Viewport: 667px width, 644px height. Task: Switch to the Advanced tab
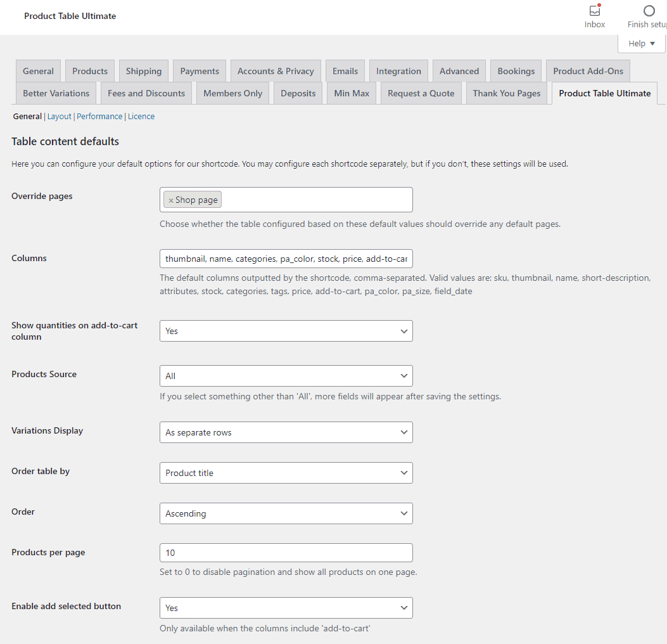(x=459, y=71)
